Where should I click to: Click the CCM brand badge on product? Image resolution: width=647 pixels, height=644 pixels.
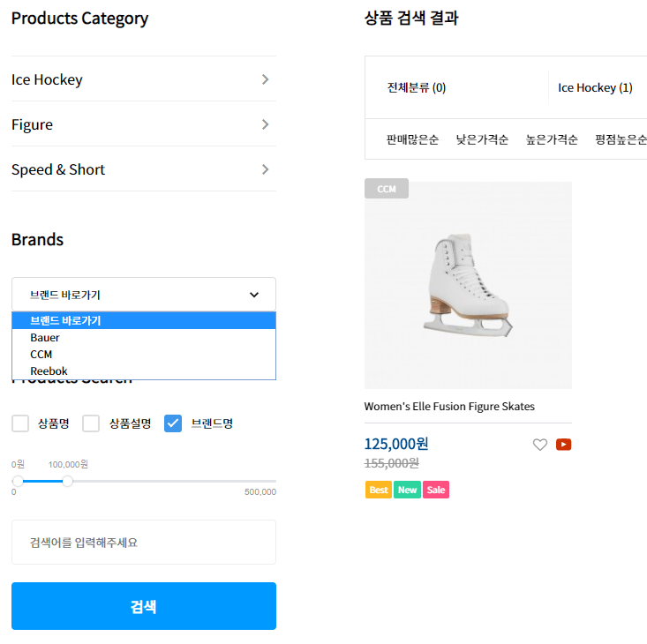[x=387, y=189]
